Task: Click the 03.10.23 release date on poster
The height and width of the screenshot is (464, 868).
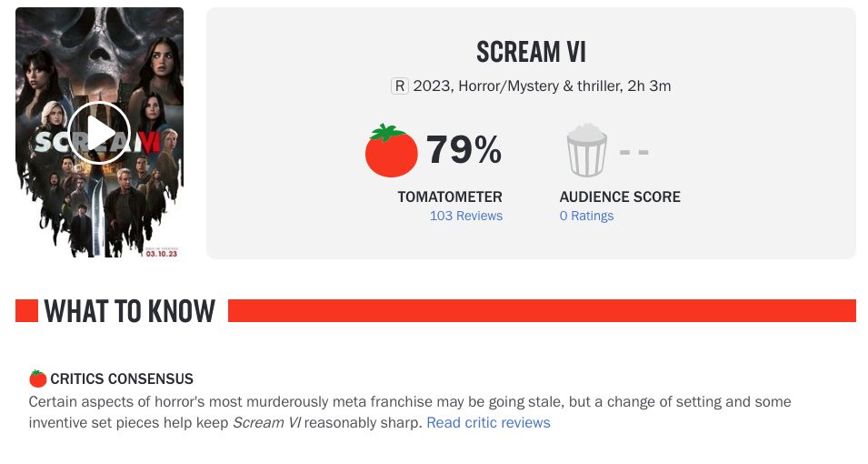Action: 161,253
